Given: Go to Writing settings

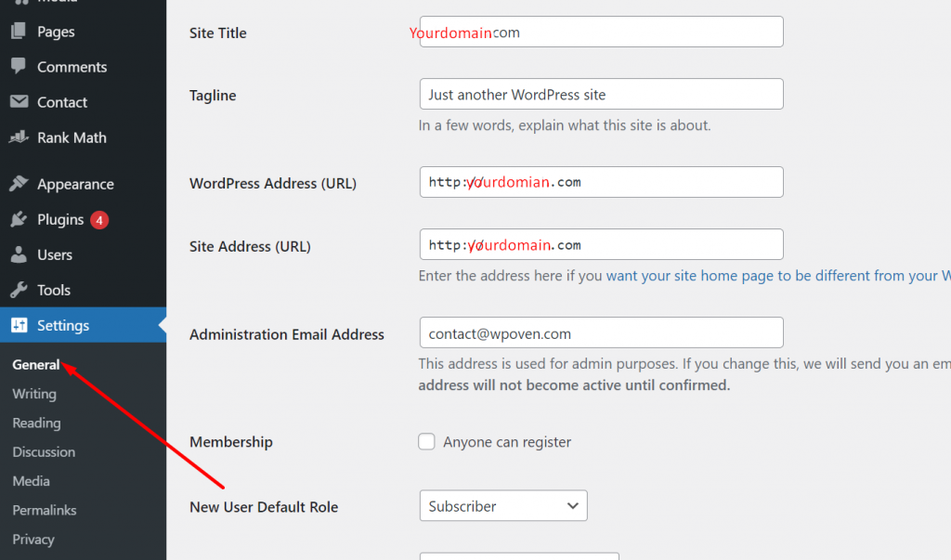Looking at the screenshot, I should 34,394.
